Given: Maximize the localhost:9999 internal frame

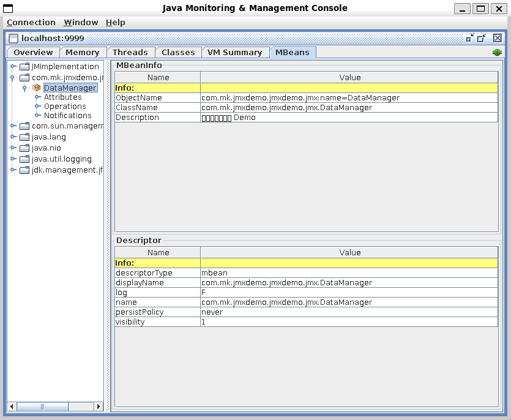Looking at the screenshot, I should click(482, 38).
